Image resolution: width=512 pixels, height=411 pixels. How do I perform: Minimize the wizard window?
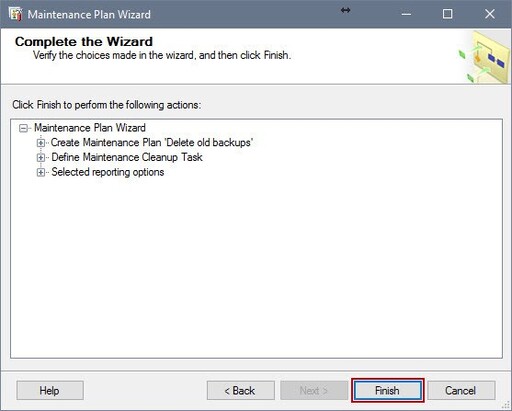(x=406, y=14)
